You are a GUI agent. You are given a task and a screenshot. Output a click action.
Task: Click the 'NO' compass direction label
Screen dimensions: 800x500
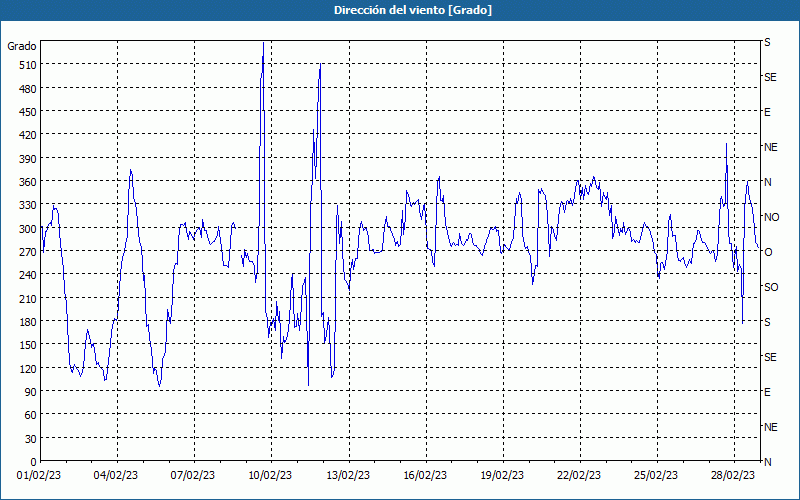[771, 217]
